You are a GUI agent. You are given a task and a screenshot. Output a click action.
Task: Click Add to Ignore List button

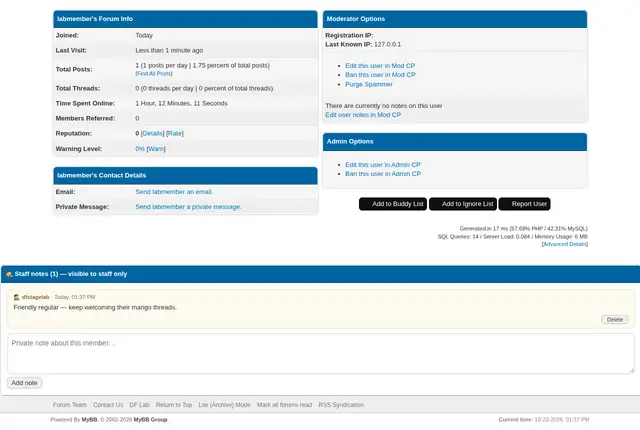[x=463, y=204]
